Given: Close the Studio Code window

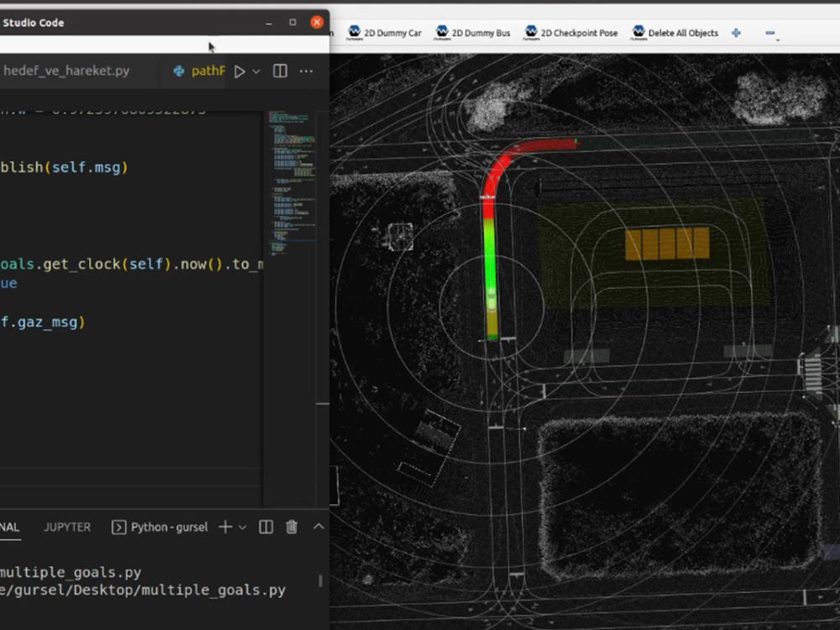Looking at the screenshot, I should tap(317, 22).
